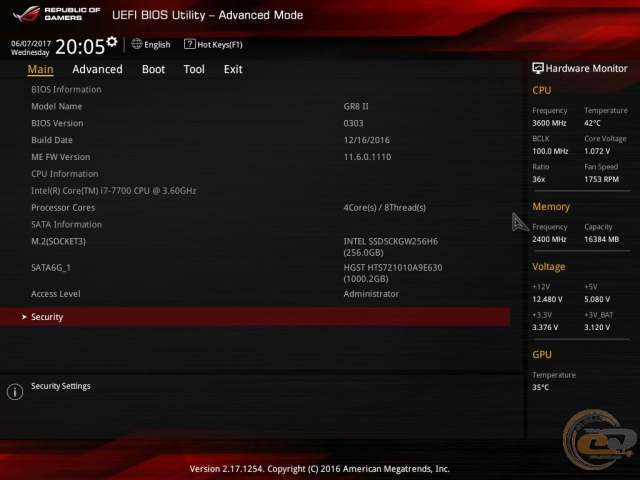640x480 pixels.
Task: Click the 3.376 V reading
Action: (x=545, y=327)
